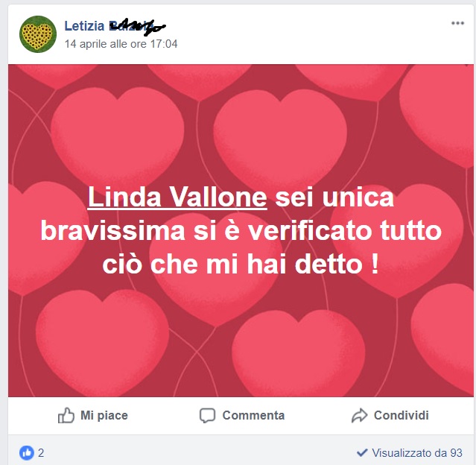476x465 pixels.
Task: Open the three-dot post options menu
Action: click(x=457, y=23)
